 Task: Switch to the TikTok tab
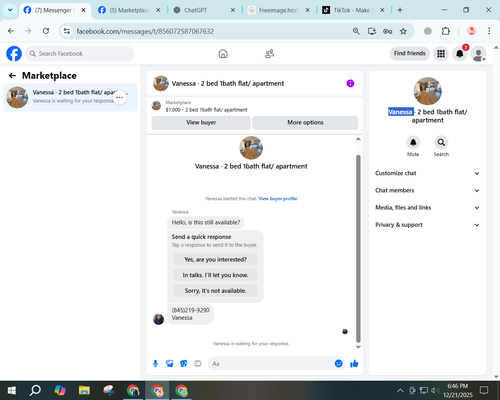pyautogui.click(x=353, y=10)
